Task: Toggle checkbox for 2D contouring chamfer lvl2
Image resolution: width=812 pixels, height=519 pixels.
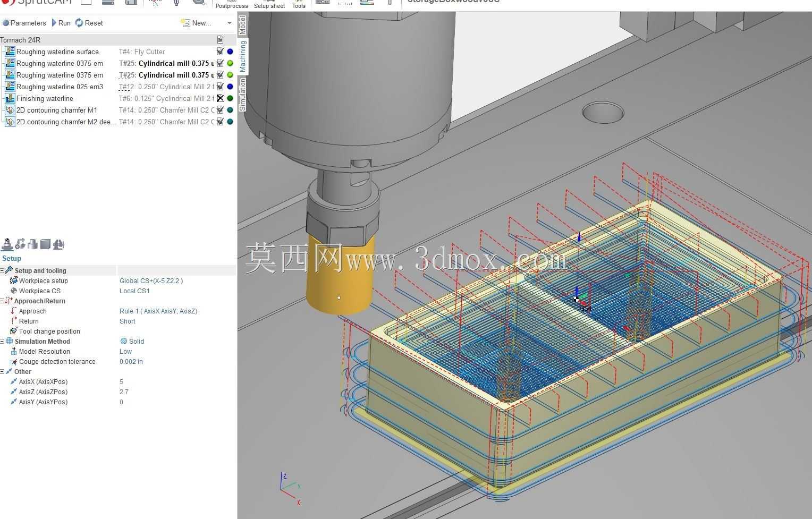Action: pyautogui.click(x=220, y=122)
